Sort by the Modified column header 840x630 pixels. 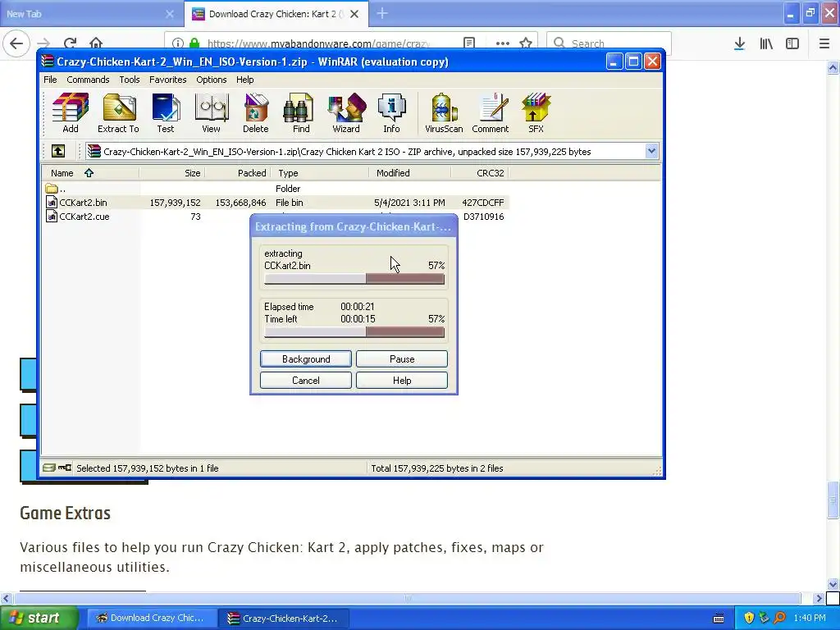tap(410, 173)
